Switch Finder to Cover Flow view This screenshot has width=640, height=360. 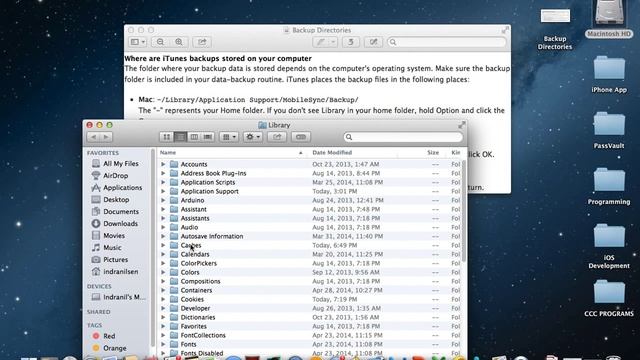[x=208, y=137]
